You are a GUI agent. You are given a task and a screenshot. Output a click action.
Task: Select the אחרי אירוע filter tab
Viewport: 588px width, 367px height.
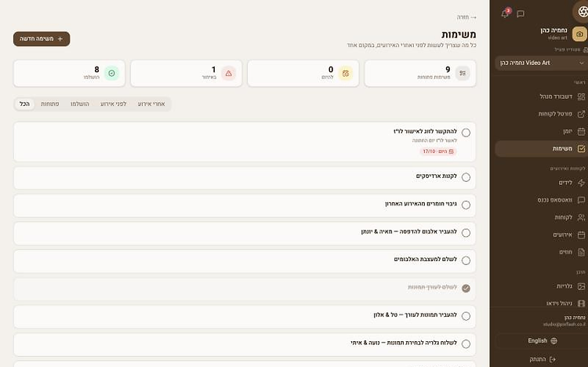tap(151, 104)
